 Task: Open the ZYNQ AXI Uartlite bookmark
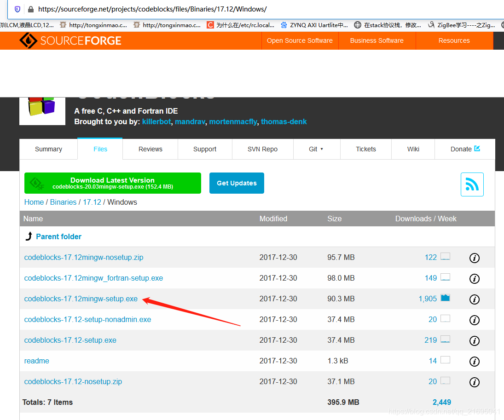(314, 25)
